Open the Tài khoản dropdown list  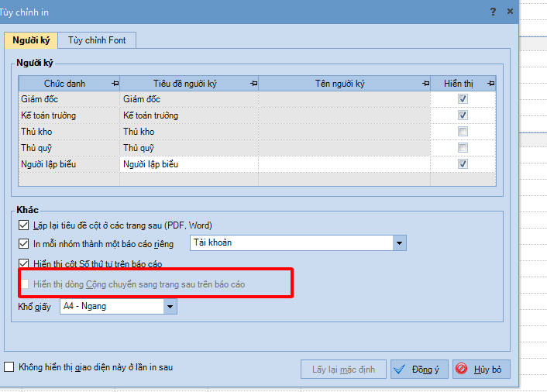coord(399,243)
